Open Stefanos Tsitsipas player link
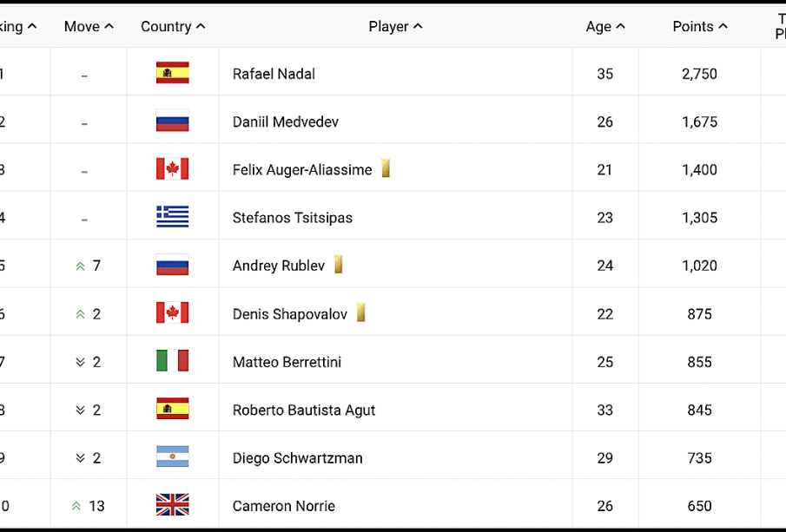Image resolution: width=786 pixels, height=532 pixels. click(x=293, y=218)
